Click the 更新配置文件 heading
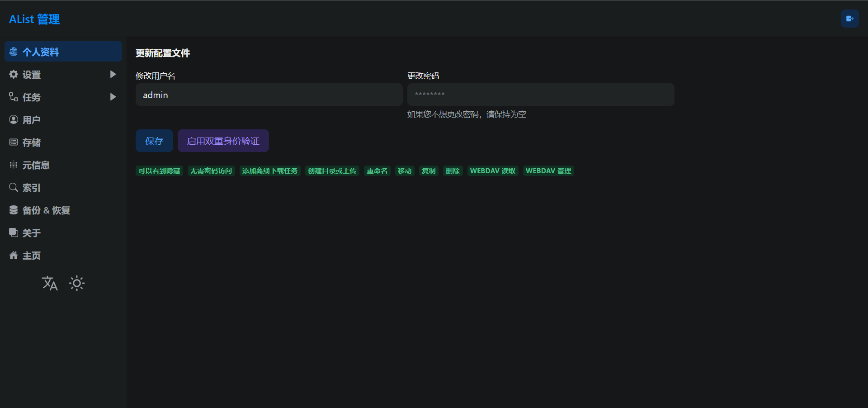 point(163,53)
